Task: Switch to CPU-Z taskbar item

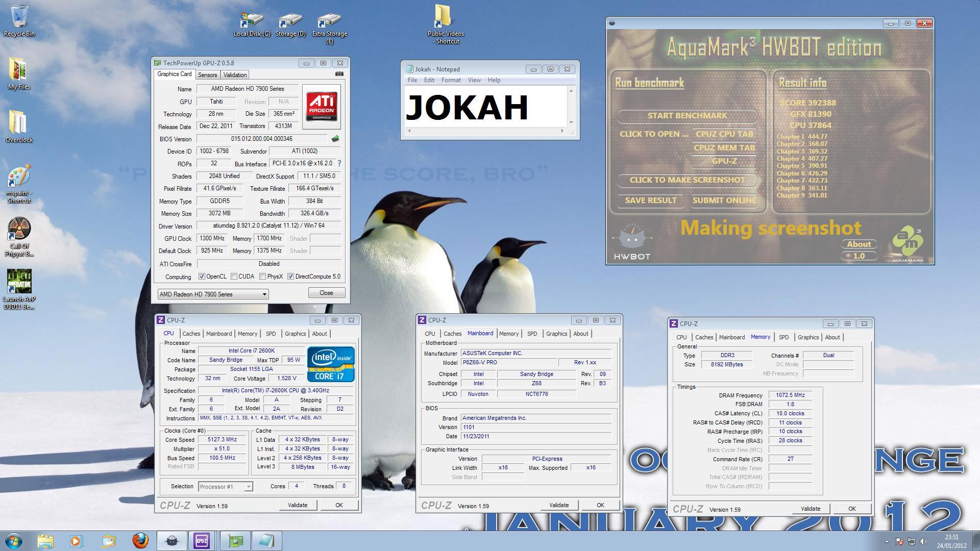Action: (x=202, y=541)
